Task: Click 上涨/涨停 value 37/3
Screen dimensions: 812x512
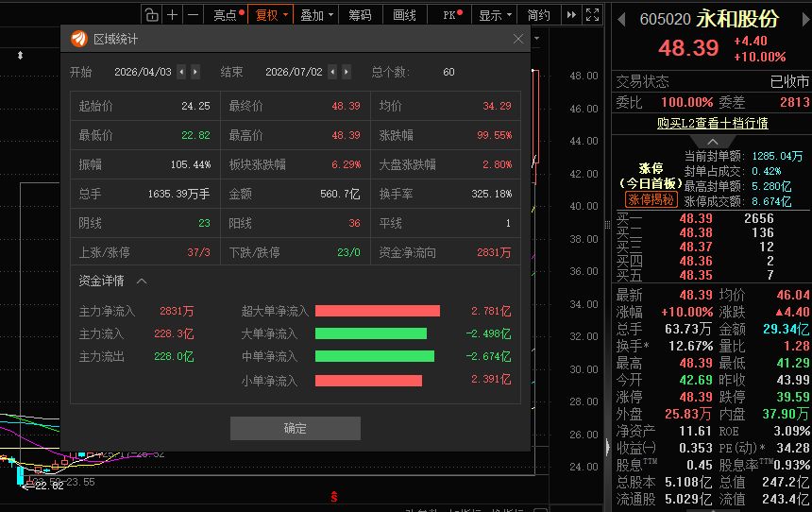Action: [x=199, y=252]
